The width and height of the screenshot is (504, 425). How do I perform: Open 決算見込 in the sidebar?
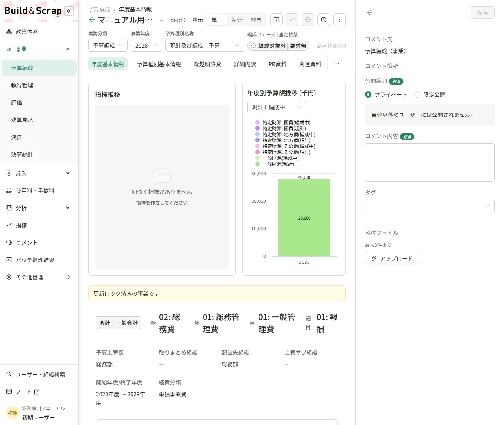(39, 120)
